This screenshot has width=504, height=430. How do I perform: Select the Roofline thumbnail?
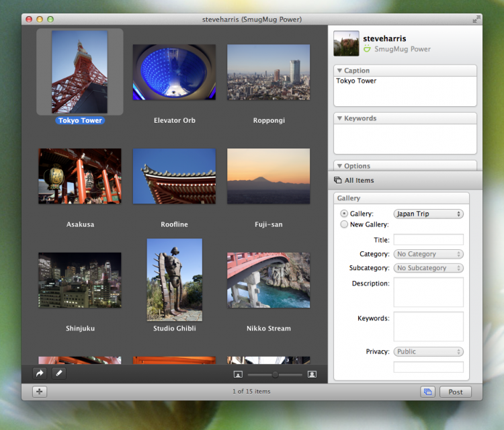click(174, 176)
